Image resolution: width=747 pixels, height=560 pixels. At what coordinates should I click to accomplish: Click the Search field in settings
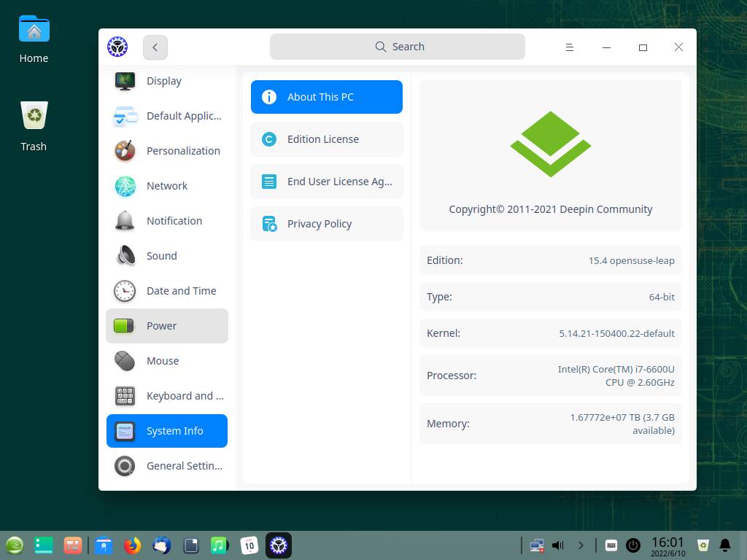(398, 46)
